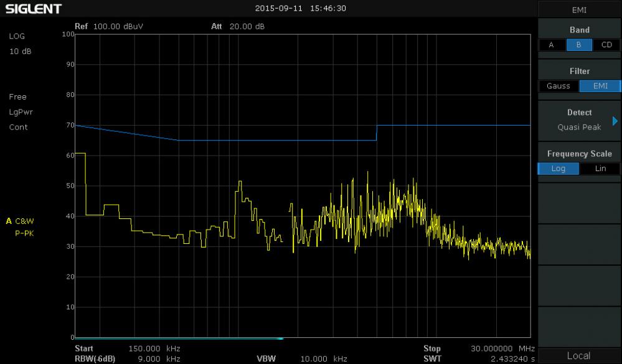
Task: Select Band CD in the Band section
Action: coord(606,44)
